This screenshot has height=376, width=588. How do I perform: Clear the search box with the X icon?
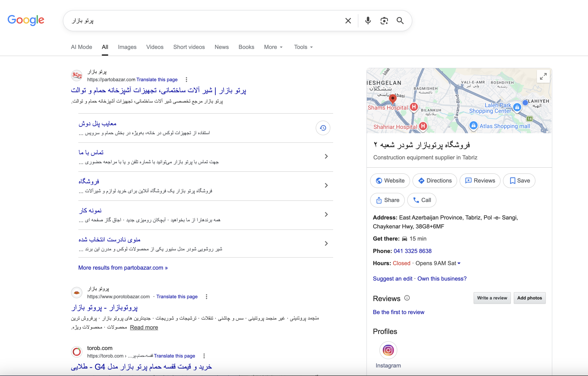click(348, 21)
